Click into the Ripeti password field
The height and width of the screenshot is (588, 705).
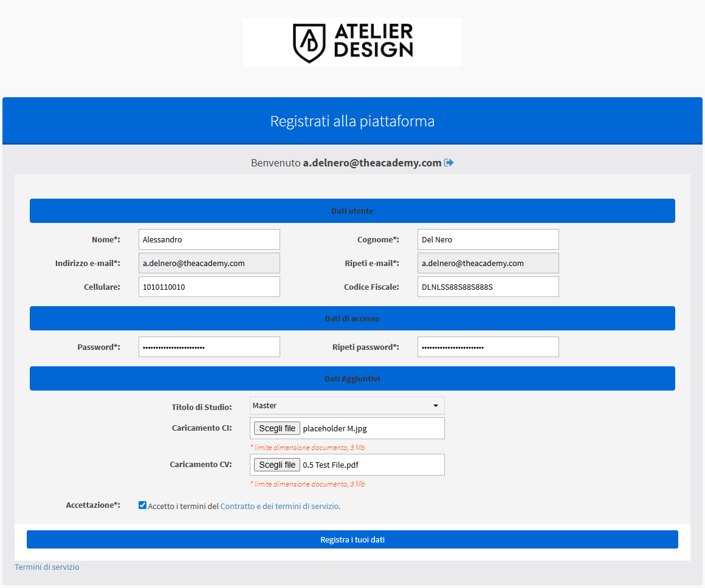point(488,347)
